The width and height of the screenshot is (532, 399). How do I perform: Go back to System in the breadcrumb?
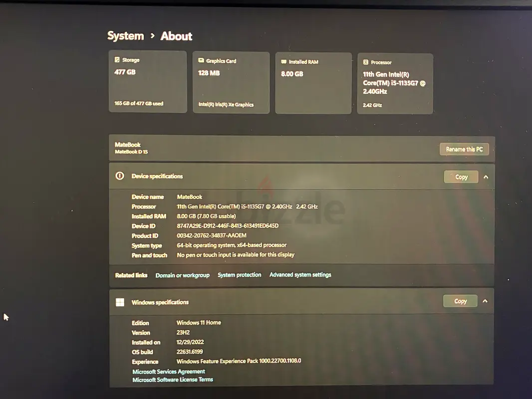(x=126, y=35)
